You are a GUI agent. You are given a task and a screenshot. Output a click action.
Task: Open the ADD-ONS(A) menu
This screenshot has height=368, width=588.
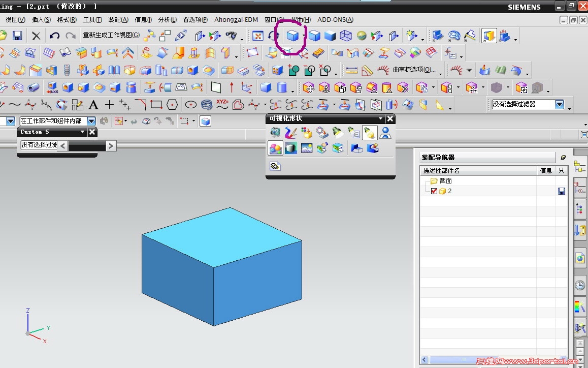(335, 20)
